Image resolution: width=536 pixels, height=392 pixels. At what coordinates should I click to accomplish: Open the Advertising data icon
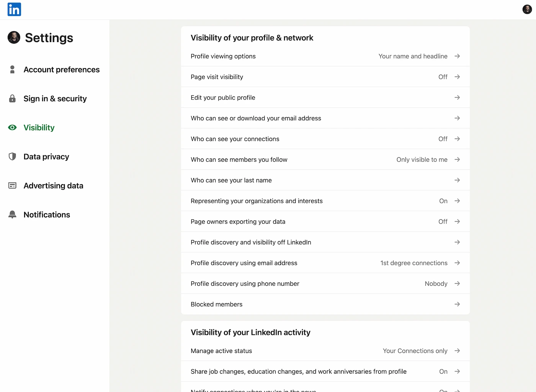(12, 186)
